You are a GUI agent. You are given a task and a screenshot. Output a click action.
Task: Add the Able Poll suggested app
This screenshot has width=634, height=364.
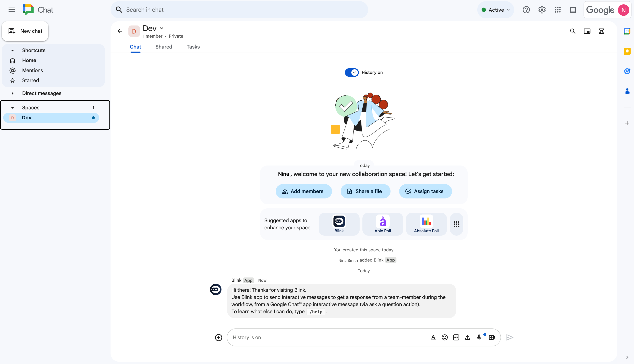coord(382,224)
